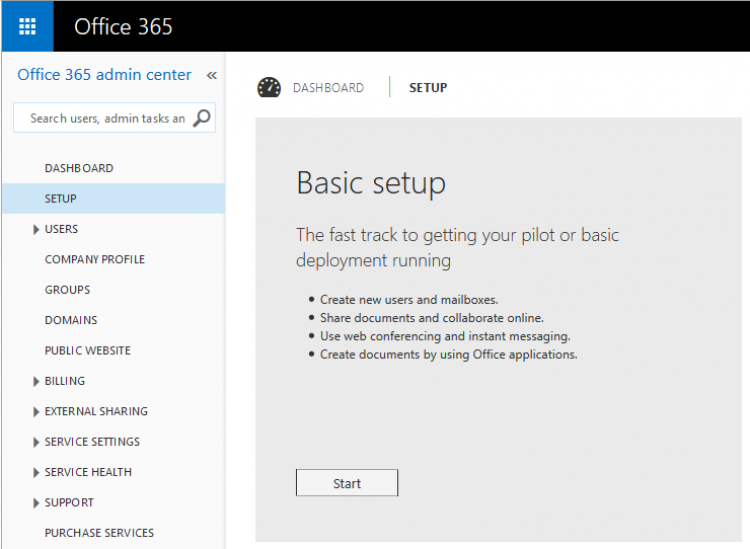Open PURCHASE SERVICES in the navigation
750x549 pixels.
pyautogui.click(x=99, y=533)
